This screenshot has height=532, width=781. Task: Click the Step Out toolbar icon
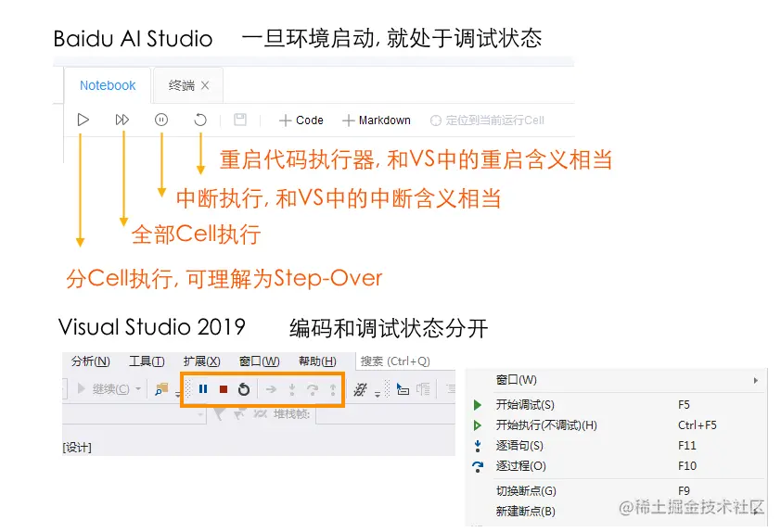[x=333, y=389]
